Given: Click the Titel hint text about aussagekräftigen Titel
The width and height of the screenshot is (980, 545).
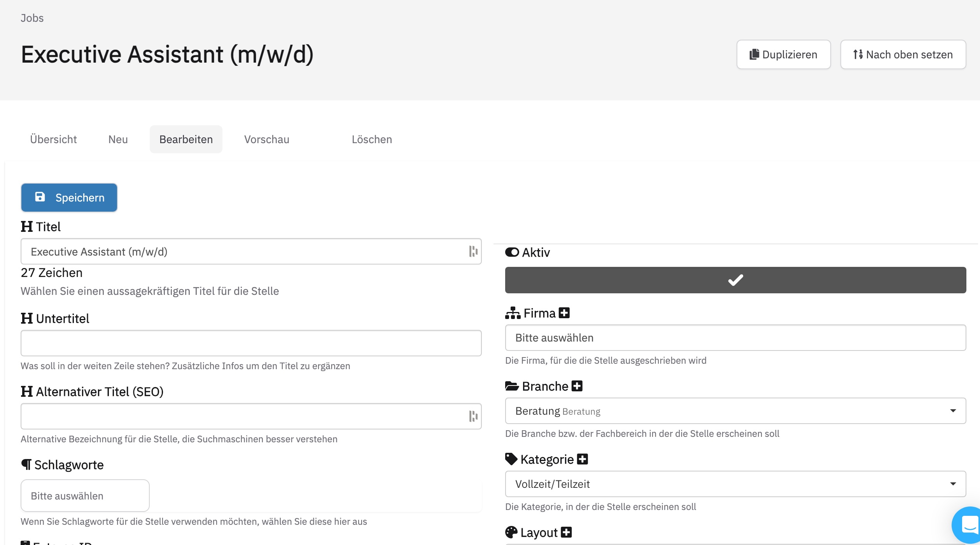Looking at the screenshot, I should (x=150, y=291).
